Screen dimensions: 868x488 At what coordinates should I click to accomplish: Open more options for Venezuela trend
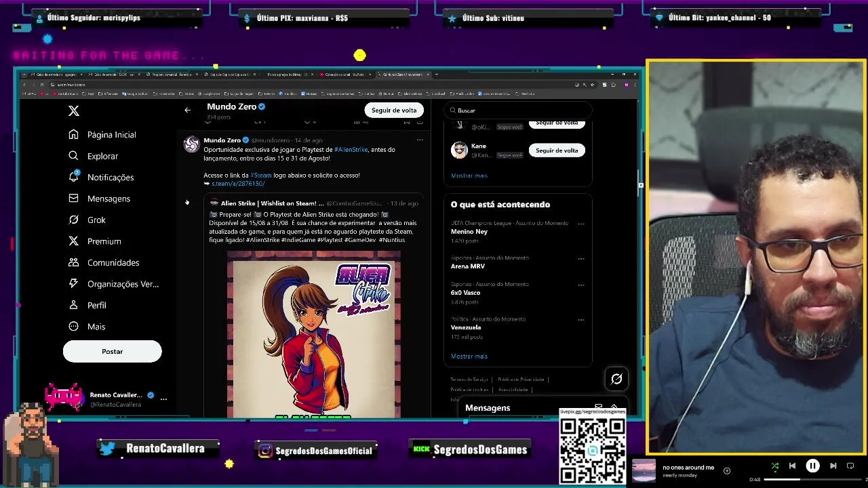click(581, 319)
